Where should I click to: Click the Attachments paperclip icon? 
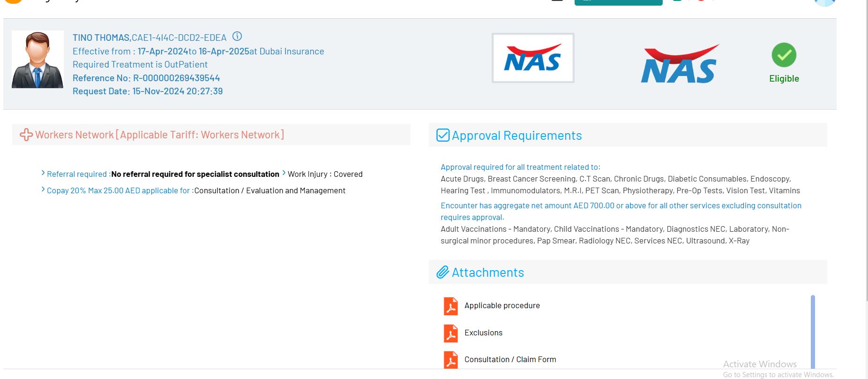click(x=443, y=272)
